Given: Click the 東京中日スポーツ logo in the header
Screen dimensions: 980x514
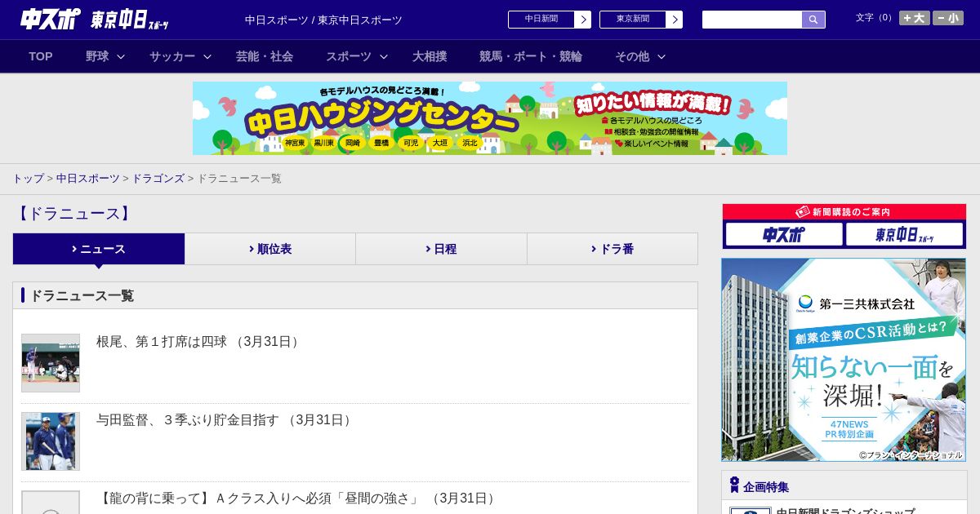Looking at the screenshot, I should point(130,20).
